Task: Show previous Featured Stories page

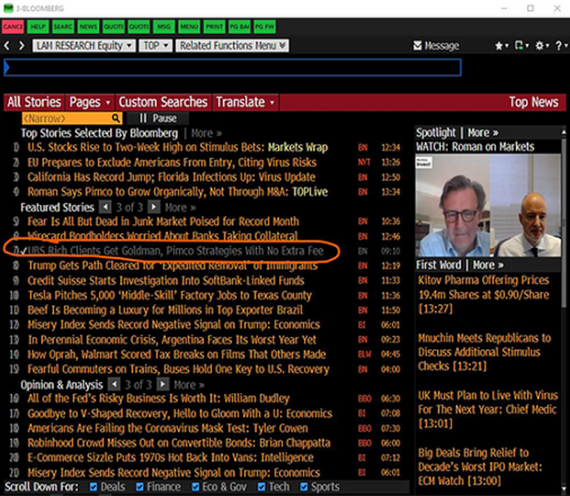Action: pos(105,207)
